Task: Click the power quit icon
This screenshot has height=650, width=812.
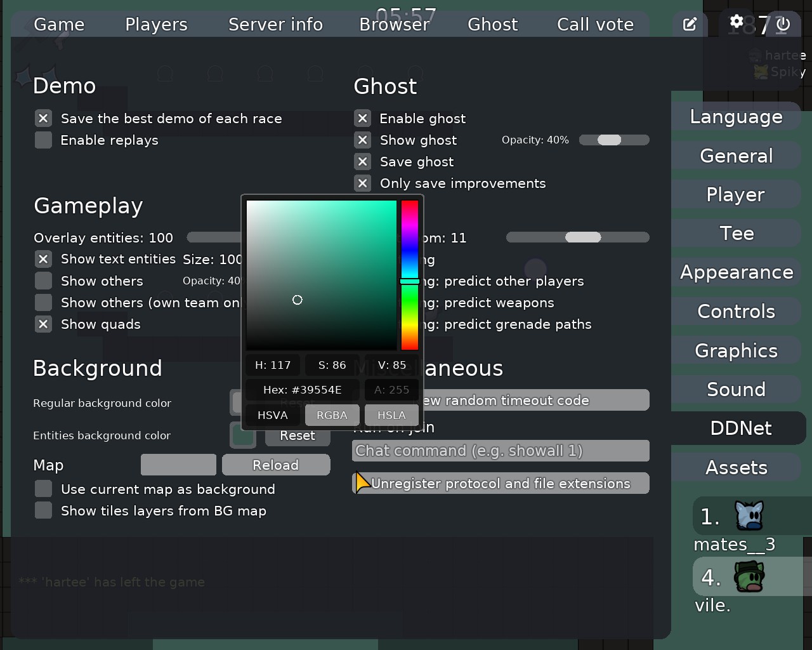Action: pyautogui.click(x=783, y=24)
